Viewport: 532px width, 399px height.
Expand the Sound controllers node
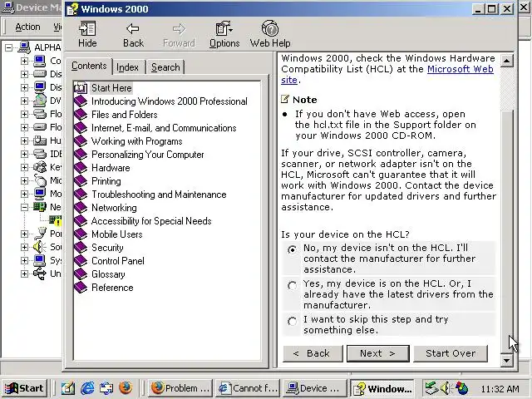pyautogui.click(x=24, y=247)
